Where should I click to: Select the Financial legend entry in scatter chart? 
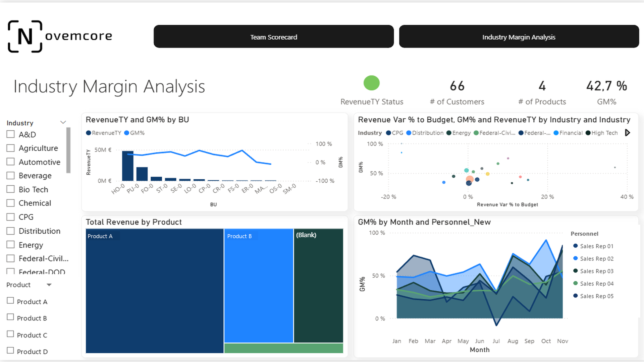click(568, 133)
